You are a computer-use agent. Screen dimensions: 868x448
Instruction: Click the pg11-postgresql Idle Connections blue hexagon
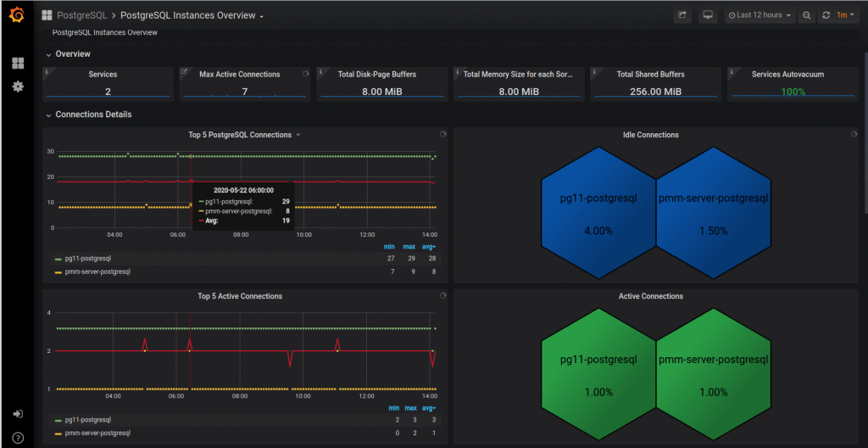coord(598,212)
